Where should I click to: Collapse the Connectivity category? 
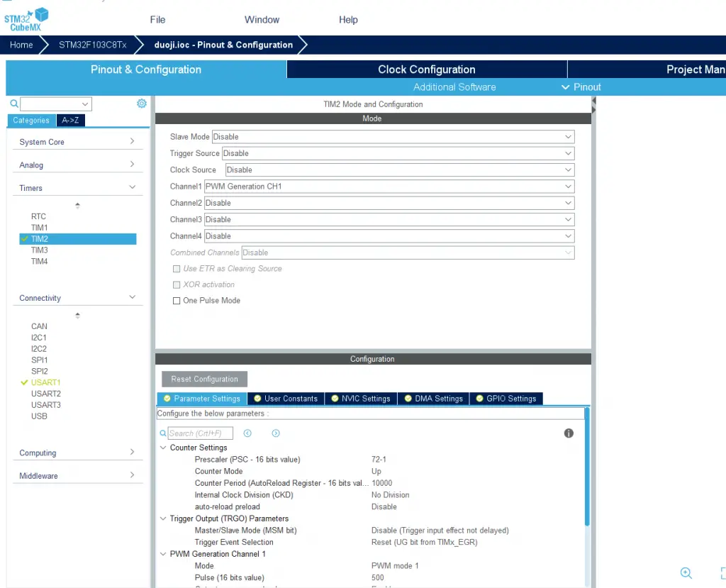pos(78,298)
